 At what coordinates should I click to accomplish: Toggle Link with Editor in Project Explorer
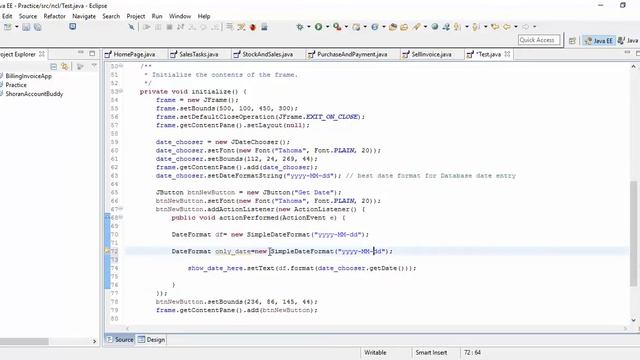(x=65, y=67)
